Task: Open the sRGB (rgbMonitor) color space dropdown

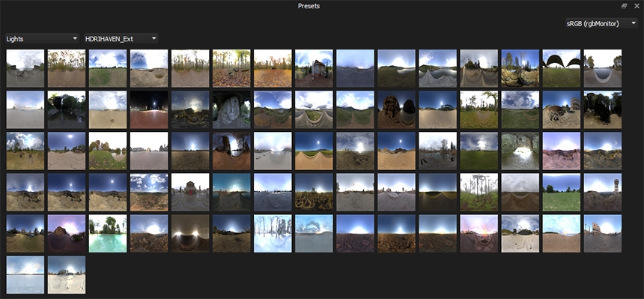Action: 601,23
